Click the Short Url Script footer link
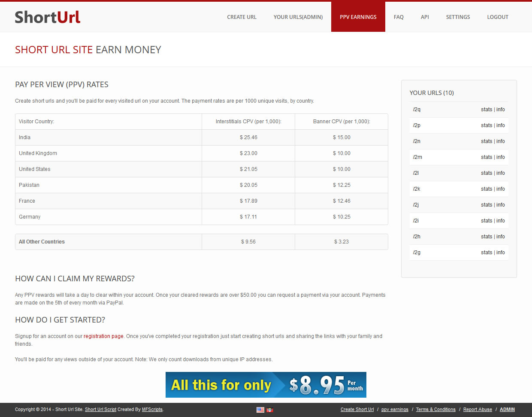Viewport: 532px width, 417px height. coord(100,410)
